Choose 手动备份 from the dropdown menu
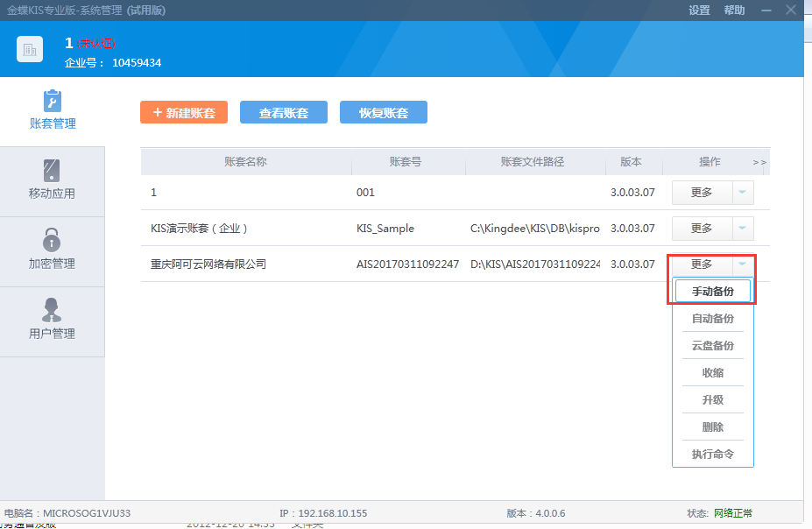812x529 pixels. click(x=712, y=292)
